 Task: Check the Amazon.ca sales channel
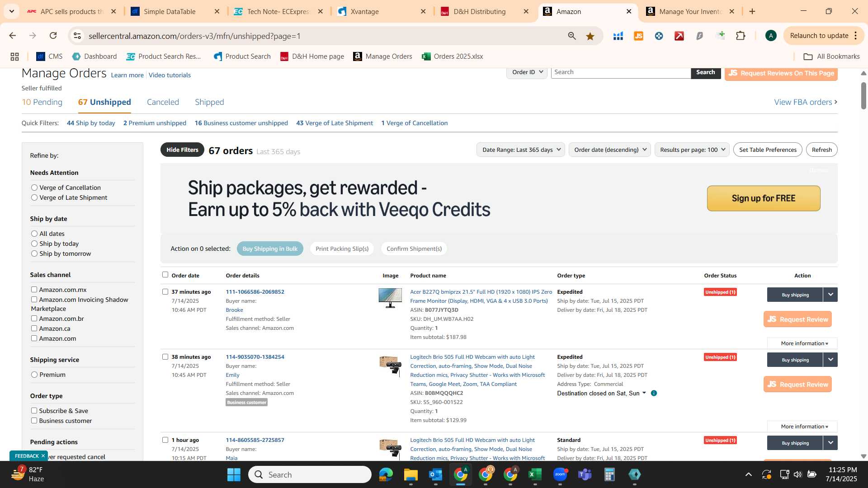click(x=34, y=328)
